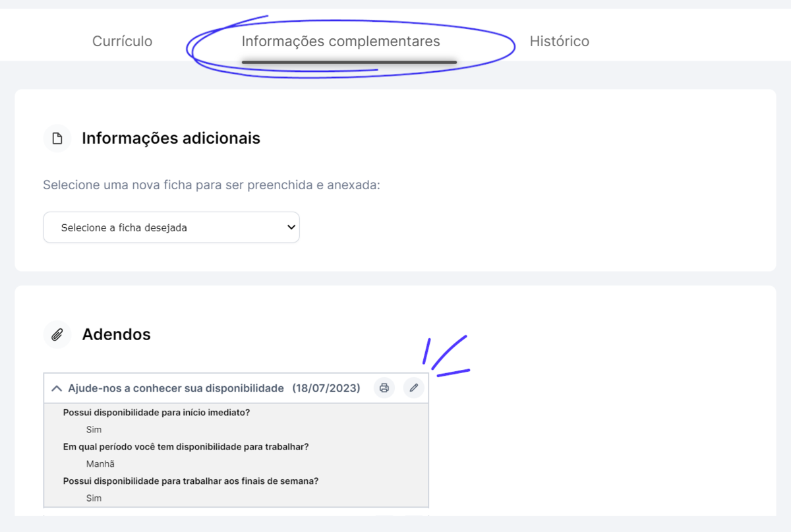Image resolution: width=791 pixels, height=532 pixels.
Task: Click the 'Em qual período' question
Action: click(186, 447)
